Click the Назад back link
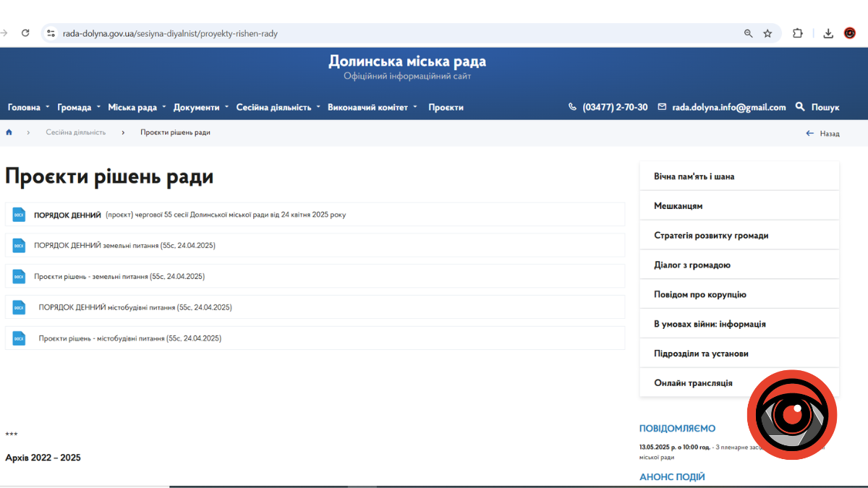This screenshot has height=488, width=868. [x=823, y=133]
